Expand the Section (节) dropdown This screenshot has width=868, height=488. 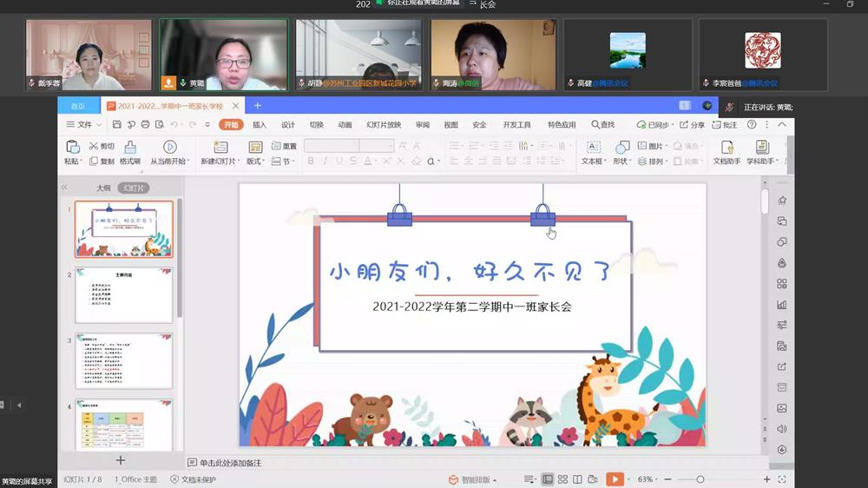[x=283, y=162]
